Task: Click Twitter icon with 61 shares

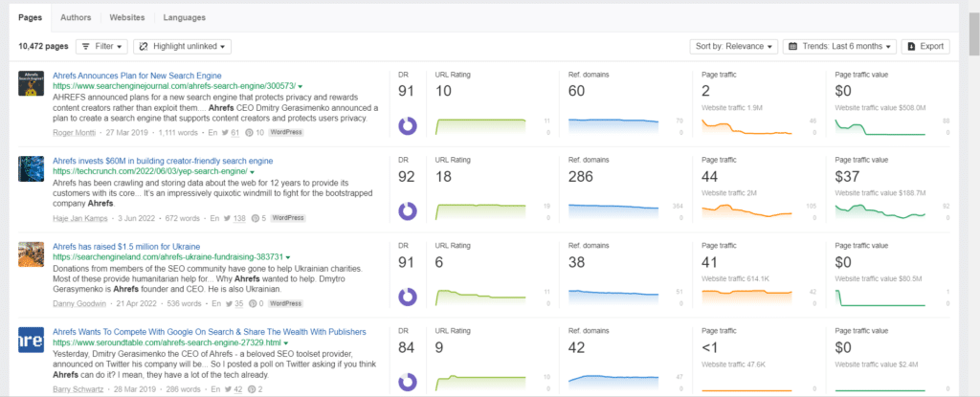Action: pyautogui.click(x=227, y=133)
